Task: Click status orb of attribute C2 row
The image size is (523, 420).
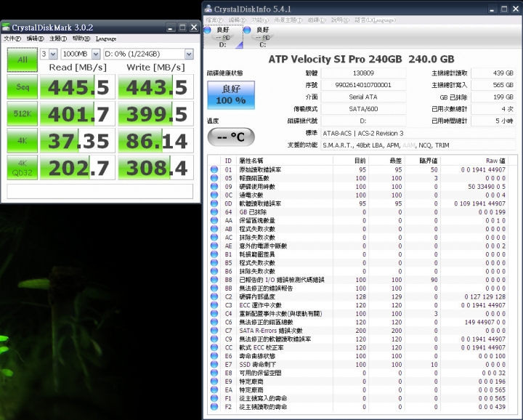Action: (214, 296)
